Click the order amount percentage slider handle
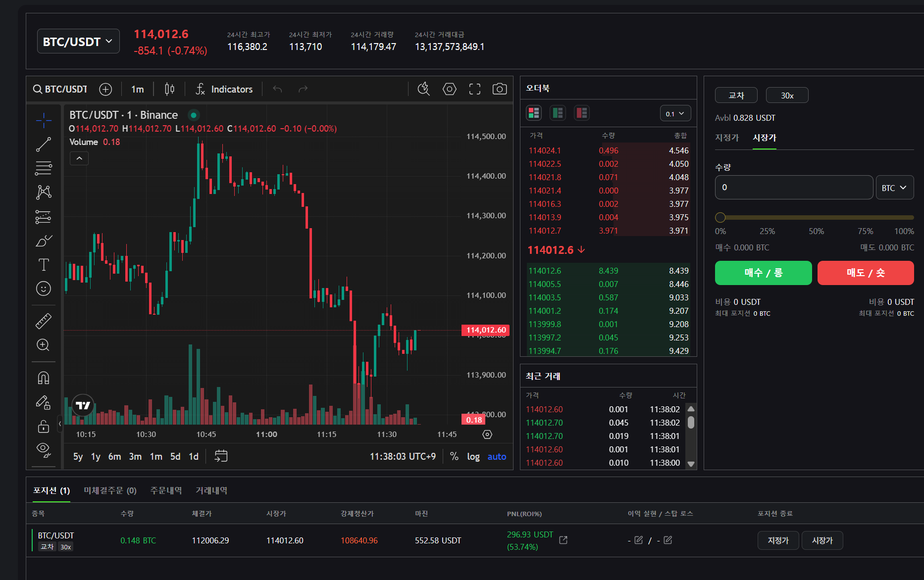This screenshot has height=580, width=924. 720,217
